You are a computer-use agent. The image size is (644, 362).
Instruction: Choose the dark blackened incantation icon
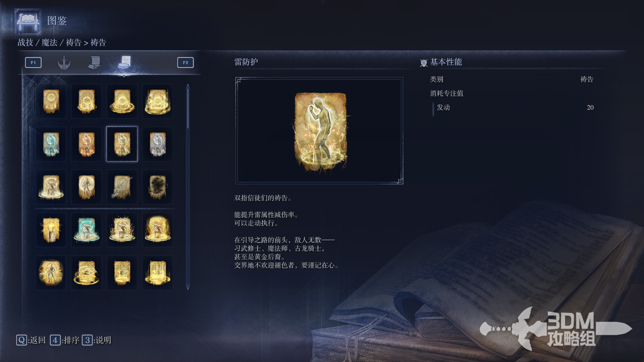point(158,187)
